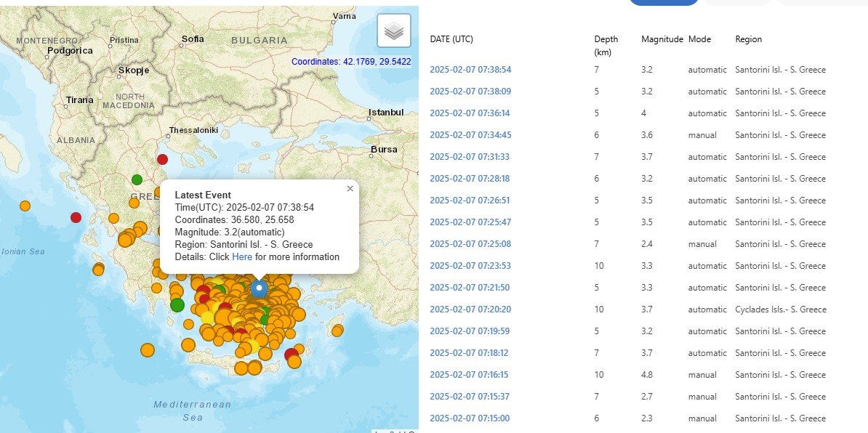
Task: Click the DATE (UTC) column header
Action: coord(451,39)
